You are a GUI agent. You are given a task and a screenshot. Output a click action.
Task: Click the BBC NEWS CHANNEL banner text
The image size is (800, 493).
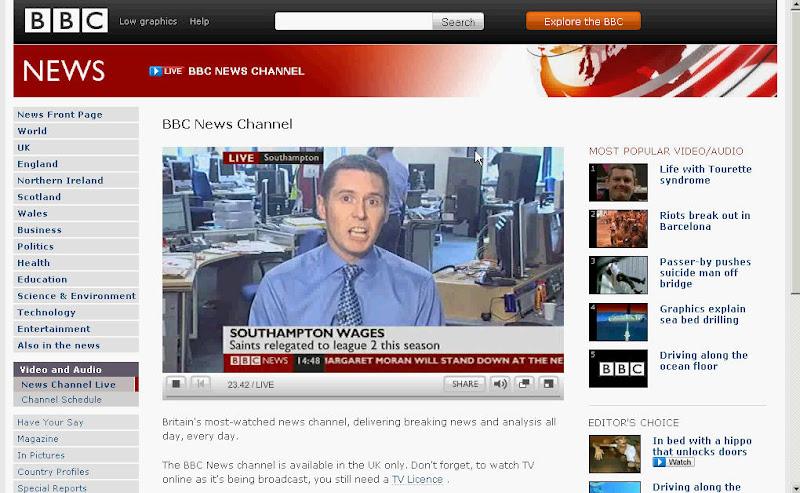[x=246, y=71]
